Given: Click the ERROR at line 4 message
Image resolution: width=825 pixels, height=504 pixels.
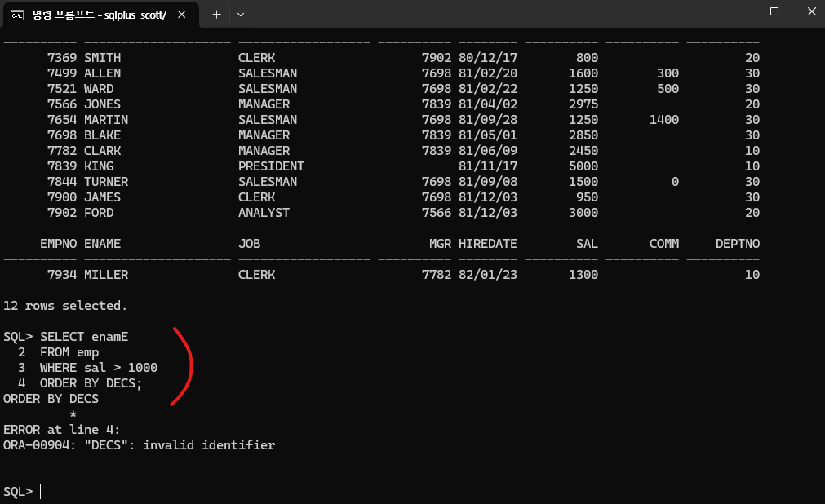Looking at the screenshot, I should (x=61, y=429).
